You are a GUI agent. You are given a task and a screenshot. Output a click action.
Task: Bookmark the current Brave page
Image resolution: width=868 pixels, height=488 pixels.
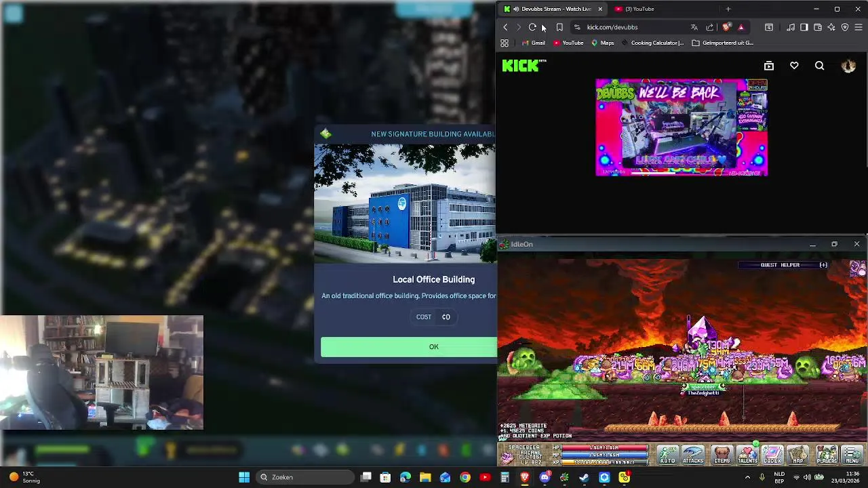coord(559,27)
